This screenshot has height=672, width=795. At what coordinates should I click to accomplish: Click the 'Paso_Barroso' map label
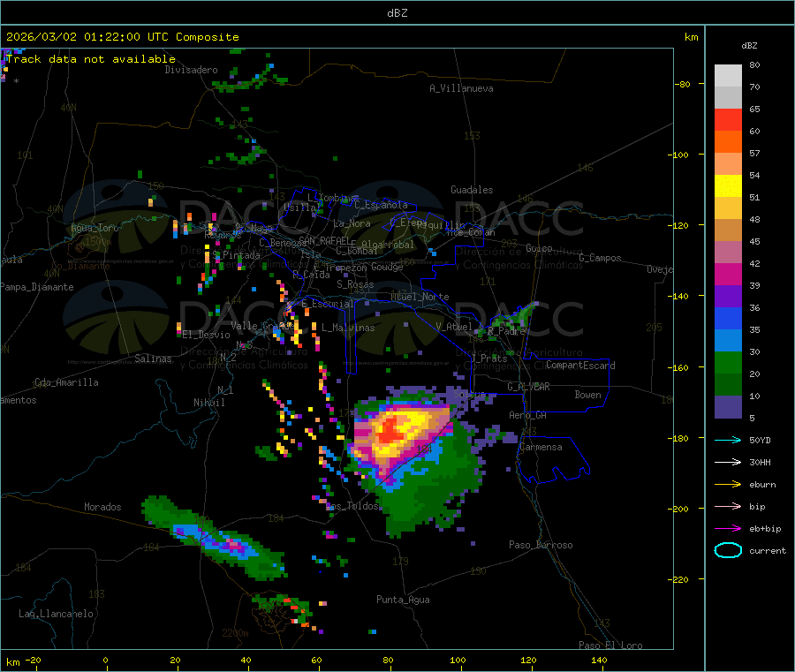(541, 546)
